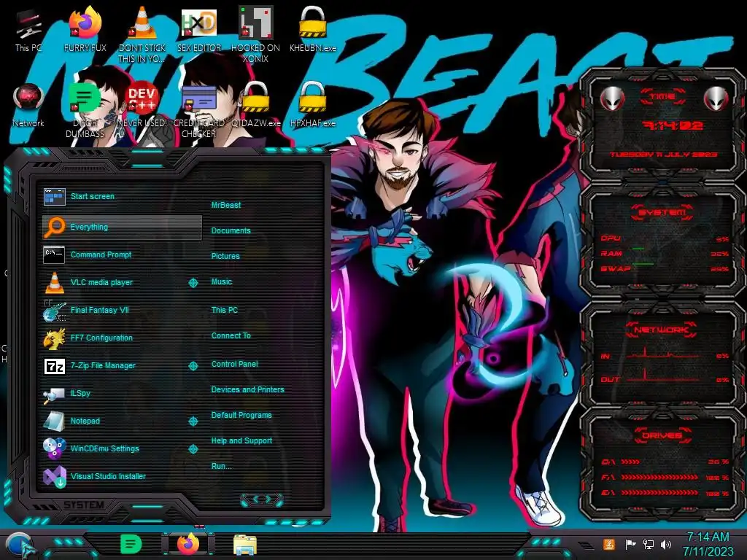Image resolution: width=747 pixels, height=560 pixels.
Task: Launch Visual Studio Installer
Action: pyautogui.click(x=122, y=476)
